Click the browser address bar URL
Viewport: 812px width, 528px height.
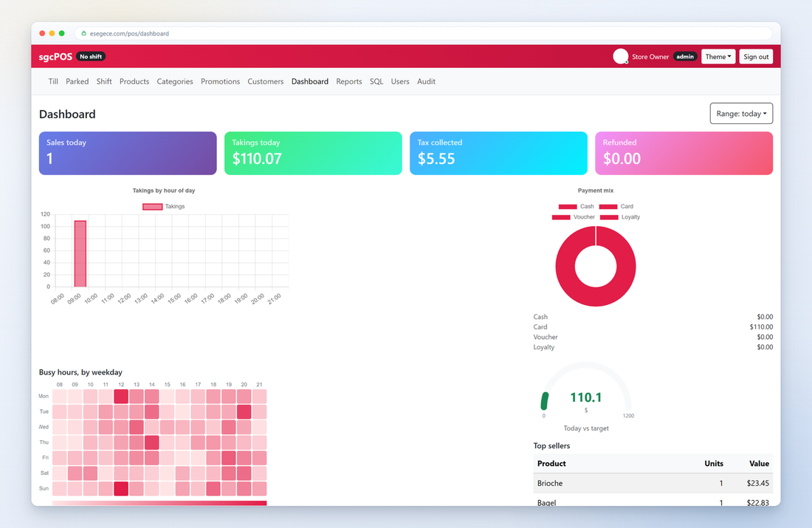[x=129, y=34]
